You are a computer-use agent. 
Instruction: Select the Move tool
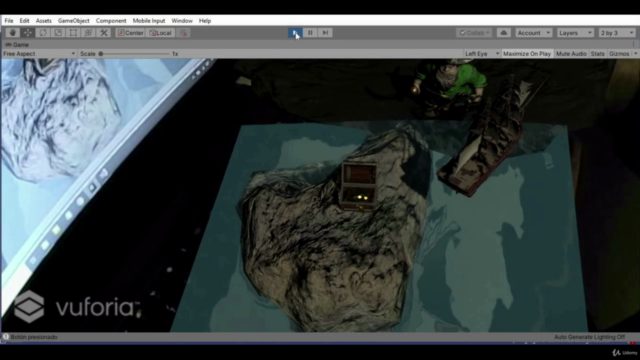coord(28,33)
